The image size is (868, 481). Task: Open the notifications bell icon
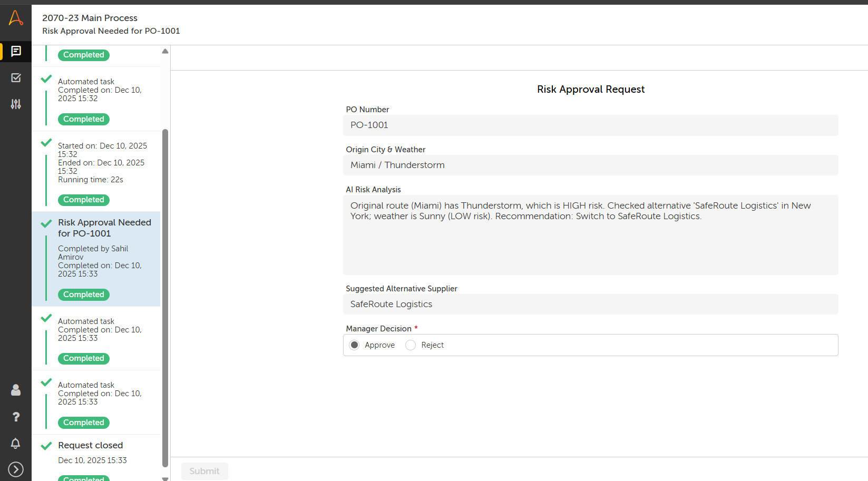16,443
